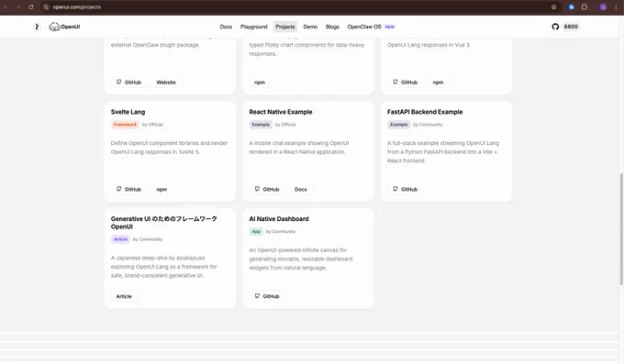This screenshot has width=624, height=364.
Task: Open the Svelte Lang card title
Action: pos(128,112)
